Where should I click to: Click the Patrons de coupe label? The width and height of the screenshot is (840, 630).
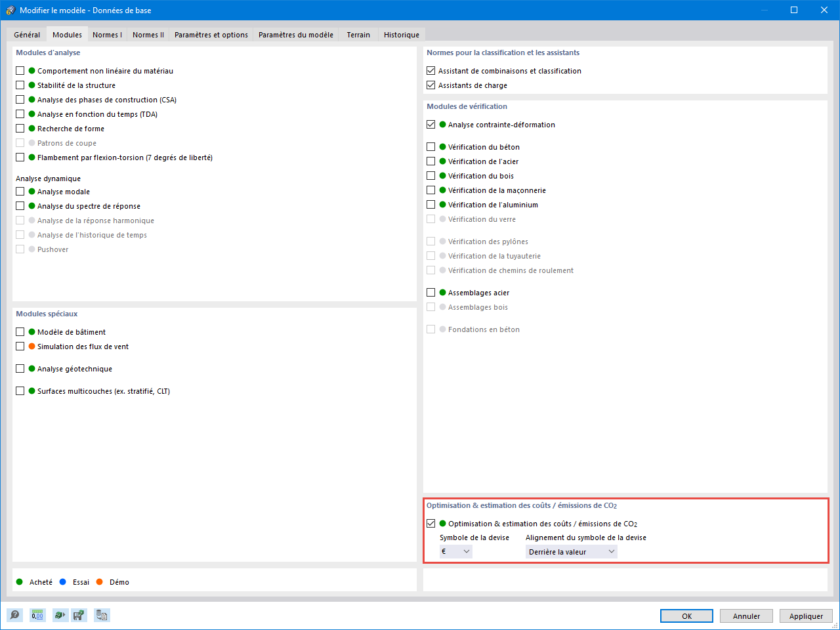click(67, 143)
